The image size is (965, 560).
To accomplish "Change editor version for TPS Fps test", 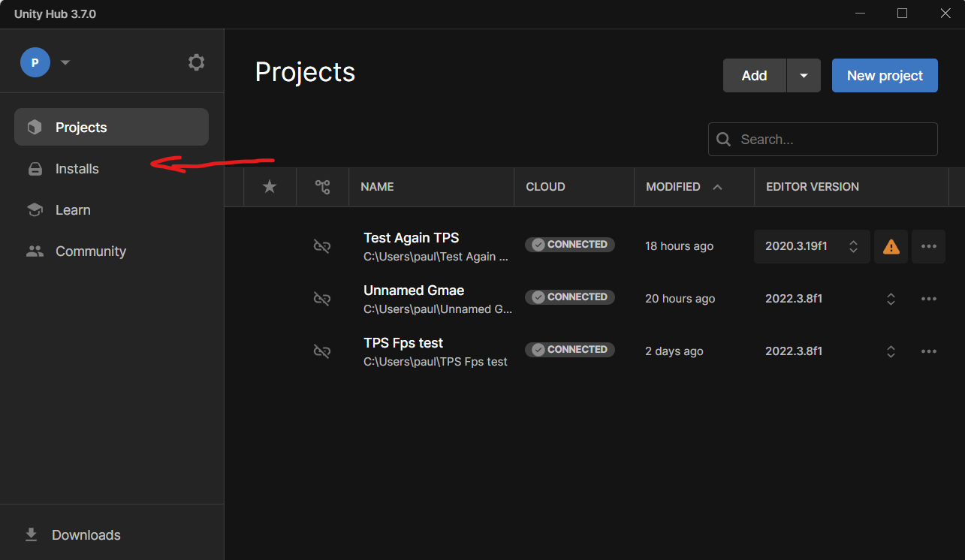I will pos(891,351).
